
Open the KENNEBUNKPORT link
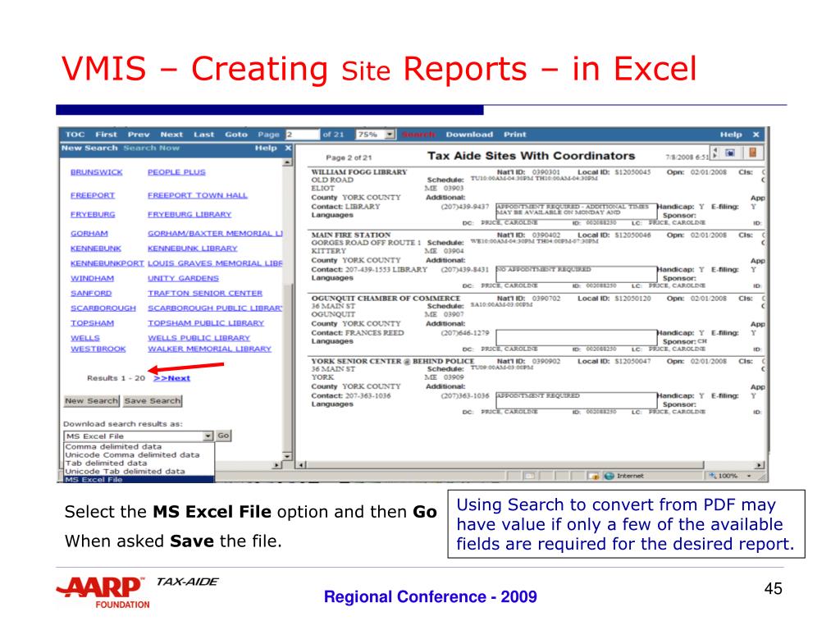click(x=107, y=263)
